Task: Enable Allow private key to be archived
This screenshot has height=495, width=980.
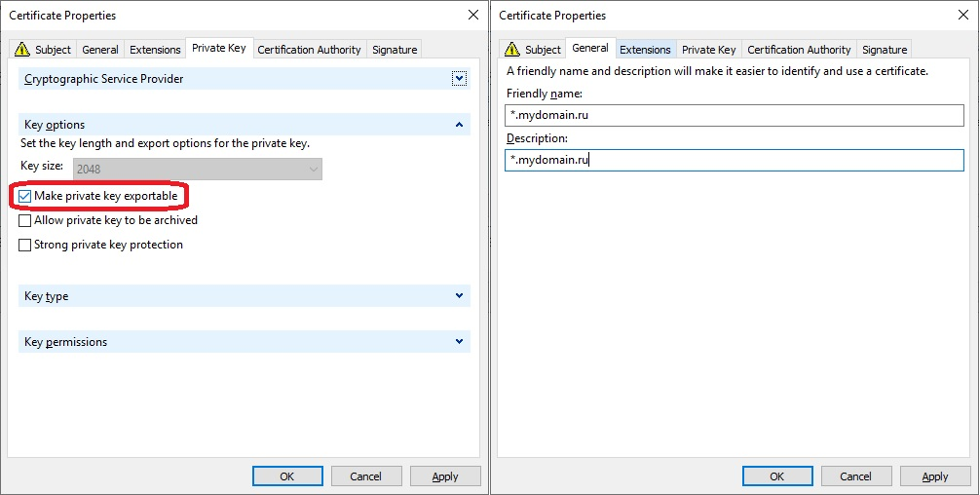Action: [25, 221]
